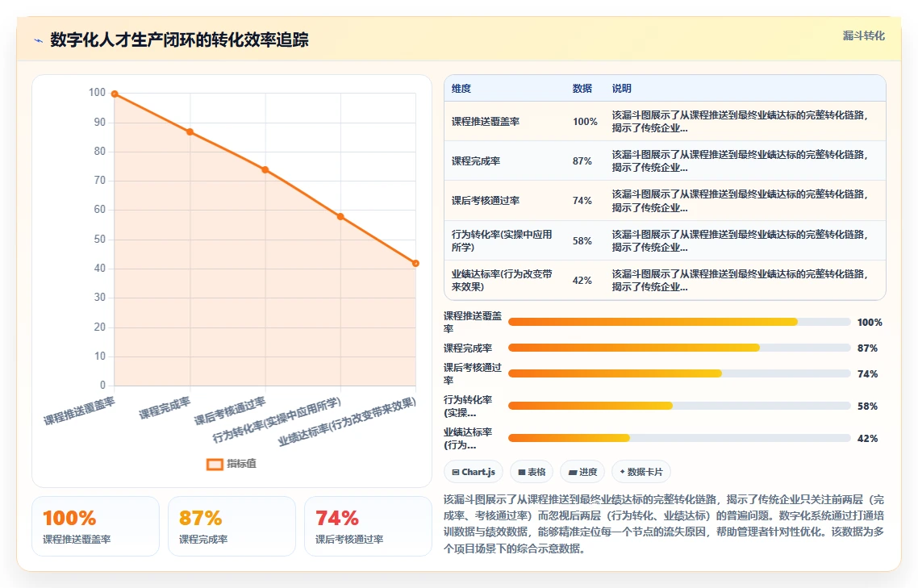Click the 74% value in the table

pos(582,201)
